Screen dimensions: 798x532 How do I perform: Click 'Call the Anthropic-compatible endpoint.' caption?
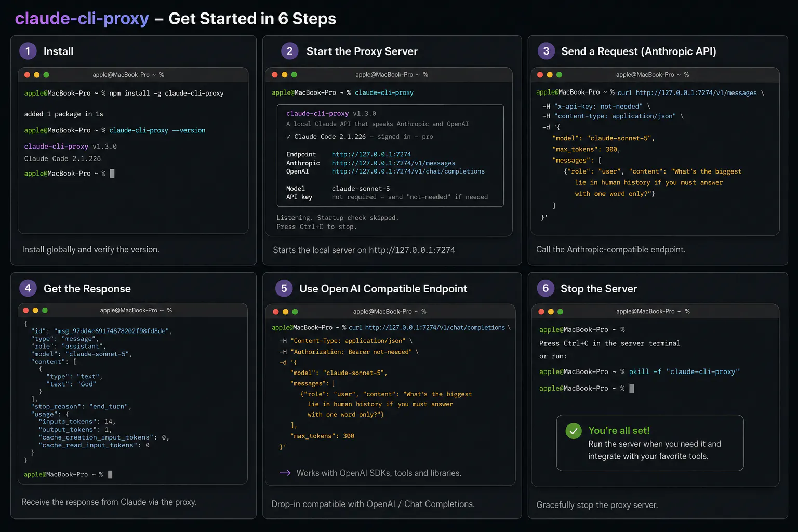tap(610, 250)
